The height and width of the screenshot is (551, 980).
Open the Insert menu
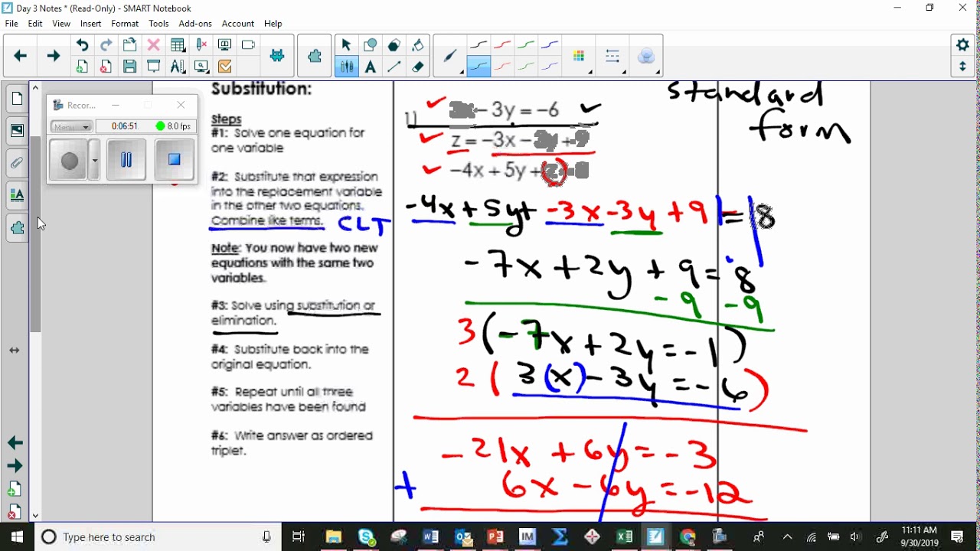click(90, 24)
